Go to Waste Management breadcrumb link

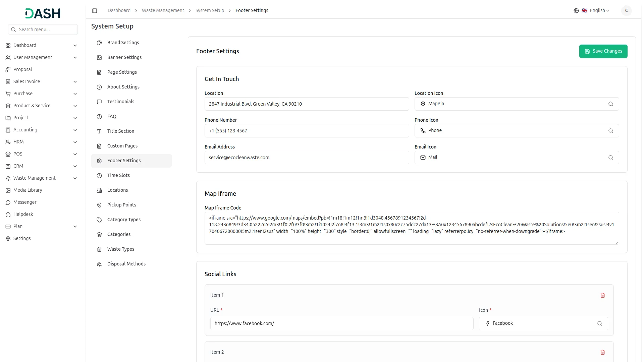tap(163, 11)
